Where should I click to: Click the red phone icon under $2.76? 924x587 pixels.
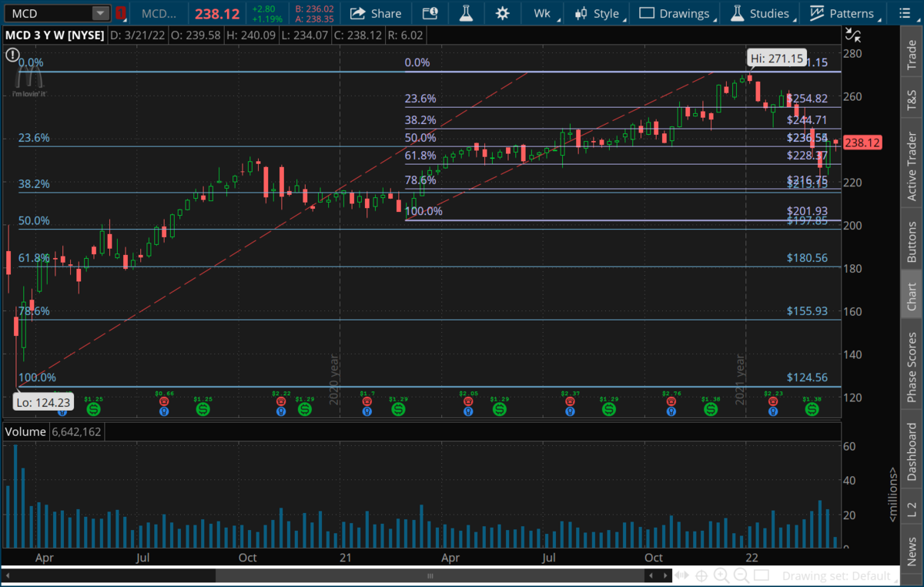point(672,402)
